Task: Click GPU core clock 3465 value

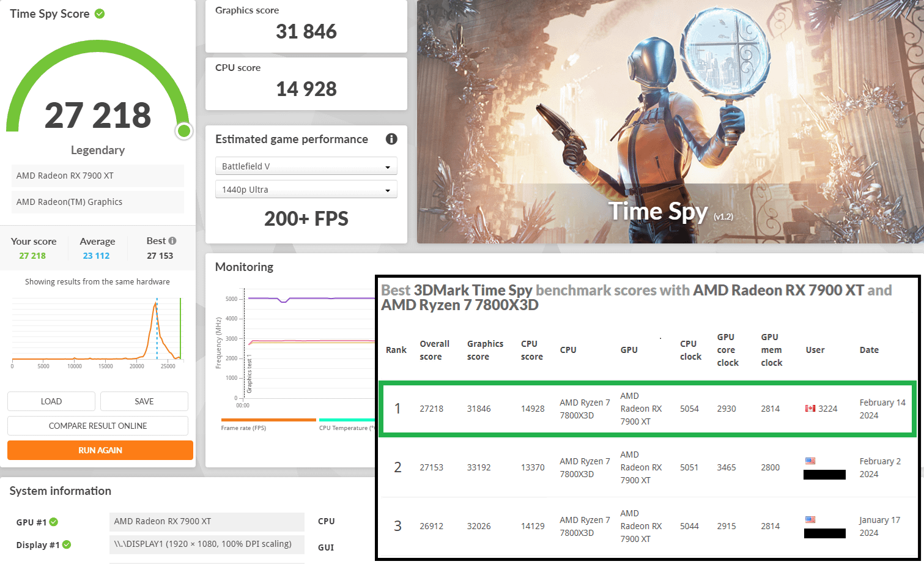Action: coord(726,467)
